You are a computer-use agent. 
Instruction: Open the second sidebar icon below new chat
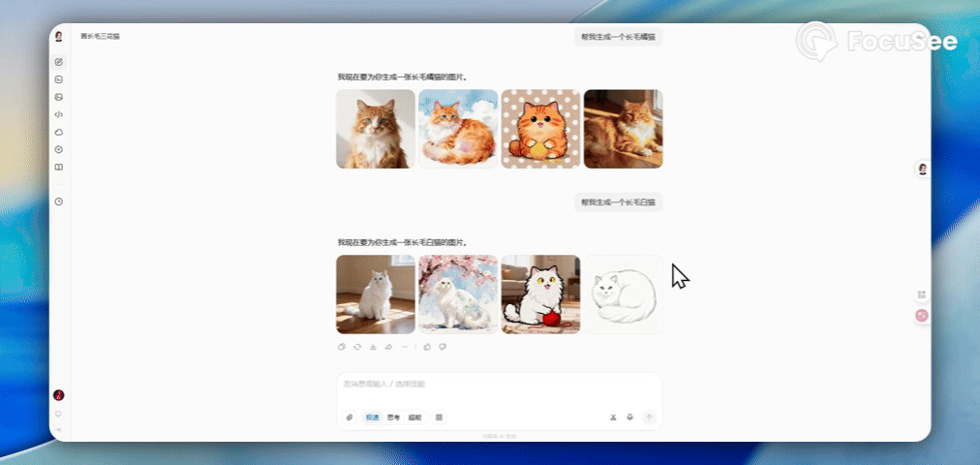[59, 79]
